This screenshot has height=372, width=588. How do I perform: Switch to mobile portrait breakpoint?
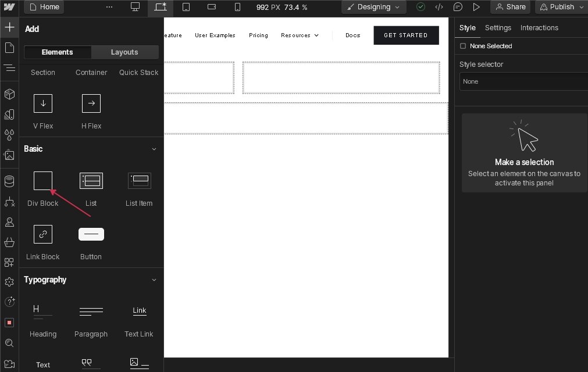(237, 7)
